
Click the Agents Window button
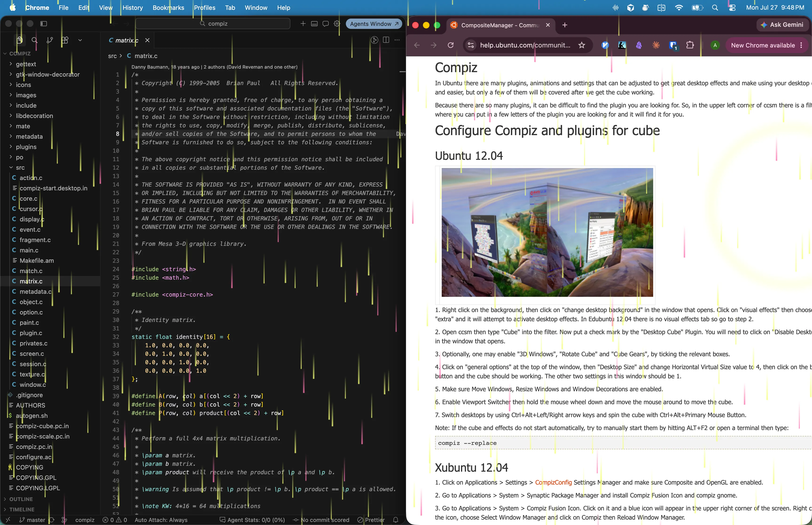click(374, 24)
